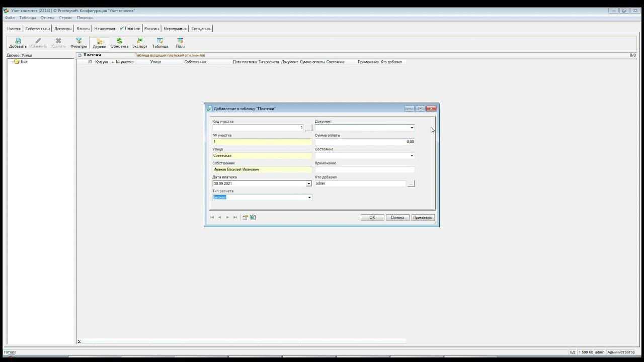Image resolution: width=644 pixels, height=362 pixels.
Task: Close the Добавление в таблицу dialog
Action: tap(431, 109)
